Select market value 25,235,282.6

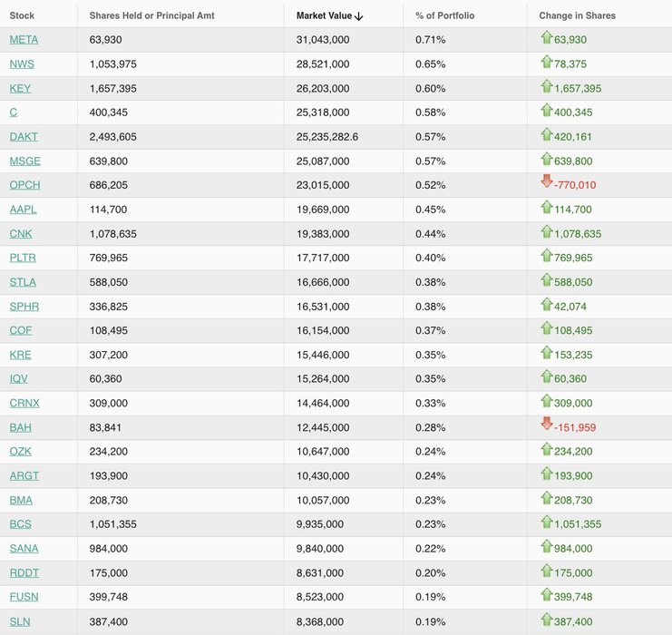327,137
